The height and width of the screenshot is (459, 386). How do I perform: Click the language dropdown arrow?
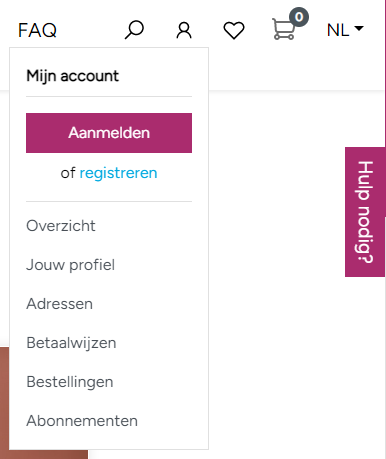tap(359, 29)
